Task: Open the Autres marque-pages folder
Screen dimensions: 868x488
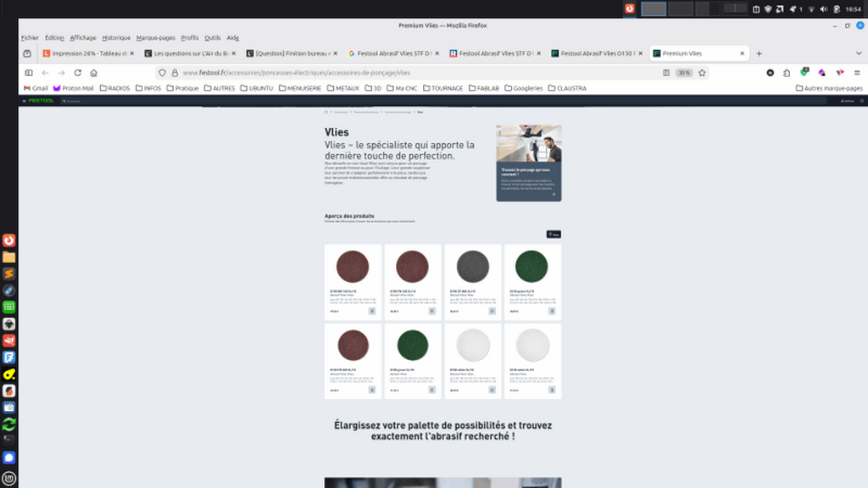Action: click(829, 88)
